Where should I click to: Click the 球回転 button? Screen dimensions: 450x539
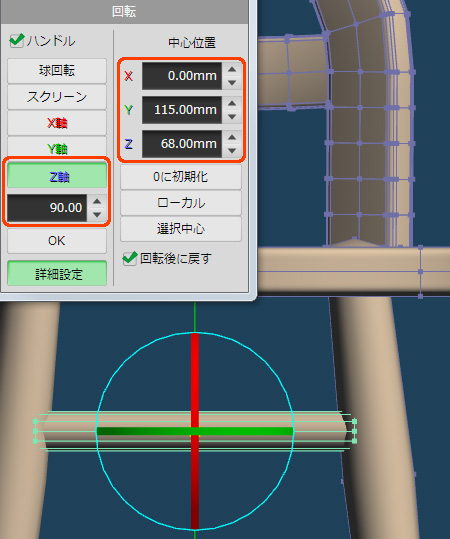[57, 71]
